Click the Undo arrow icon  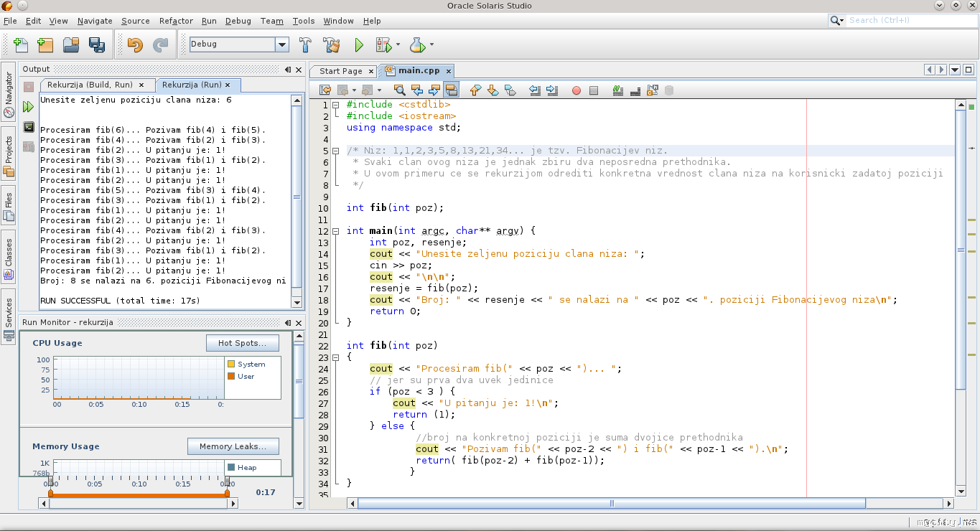point(134,45)
